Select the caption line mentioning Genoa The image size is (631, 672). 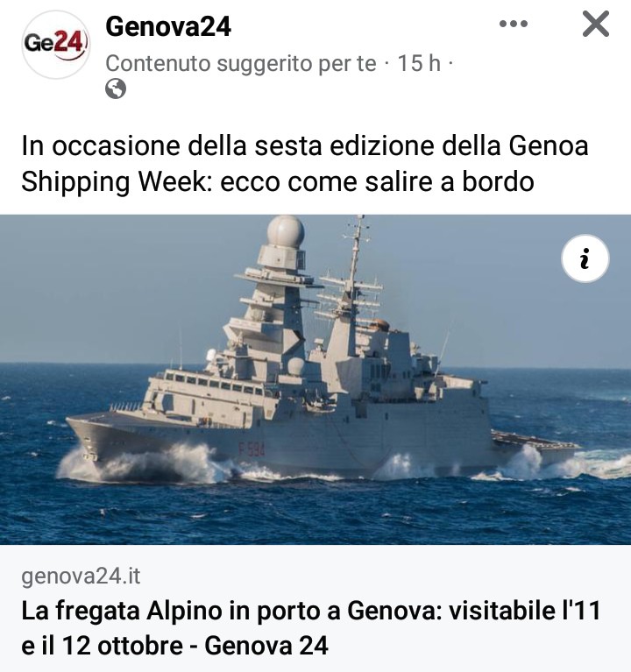pos(305,145)
